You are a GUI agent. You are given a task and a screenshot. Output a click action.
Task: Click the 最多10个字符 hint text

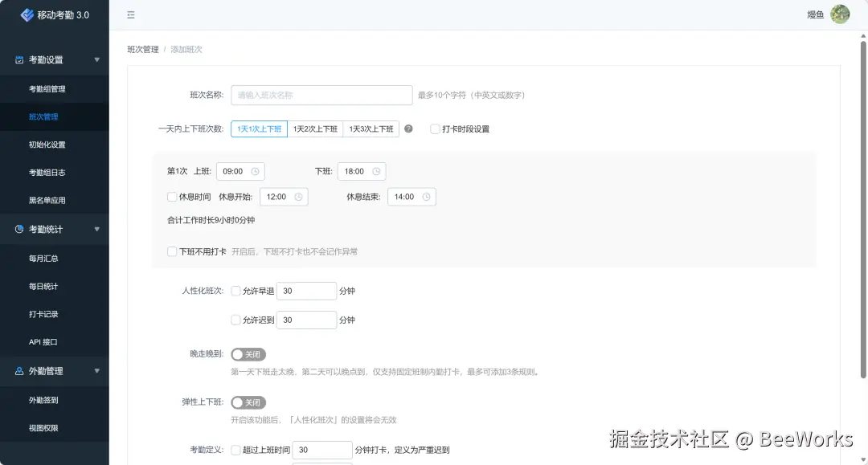[x=472, y=95]
